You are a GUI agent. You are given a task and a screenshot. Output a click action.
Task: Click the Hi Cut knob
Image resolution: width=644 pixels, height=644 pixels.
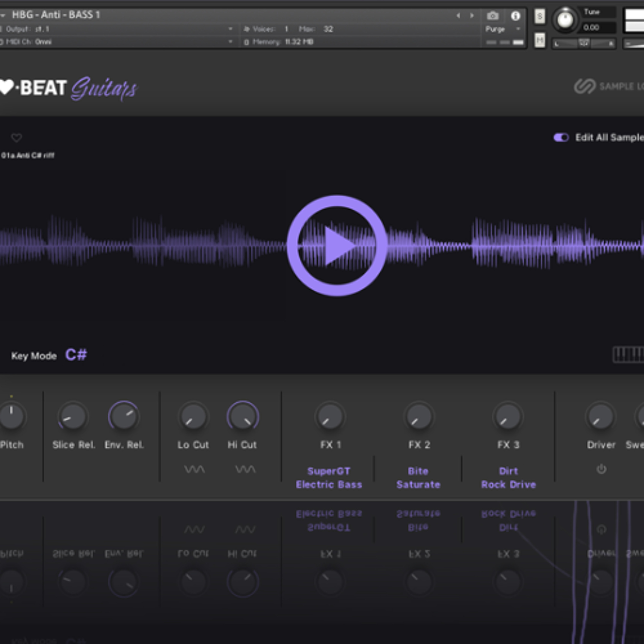coord(243,416)
